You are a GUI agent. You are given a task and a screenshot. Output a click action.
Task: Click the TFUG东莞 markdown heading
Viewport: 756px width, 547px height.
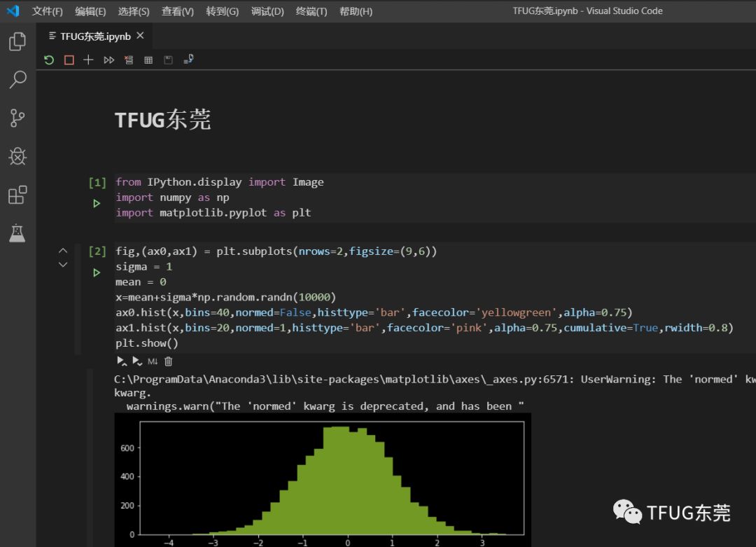pyautogui.click(x=163, y=120)
